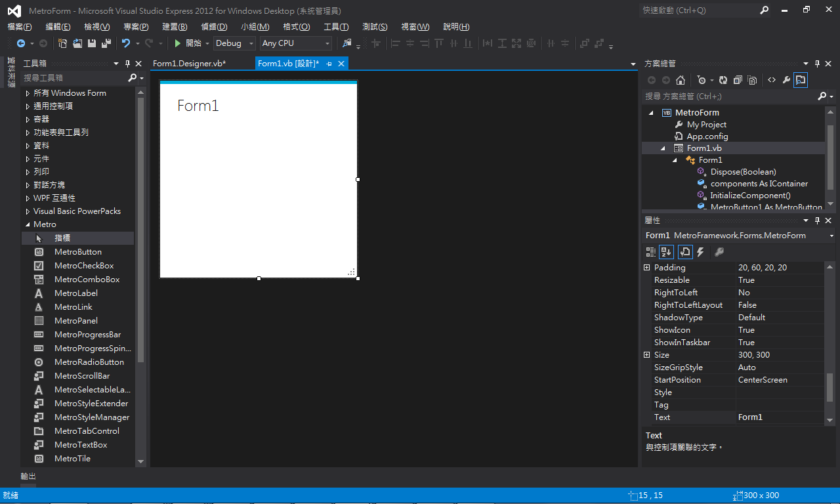Switch to the Form1.Designer.vb tab
This screenshot has height=504, width=840.
pyautogui.click(x=189, y=64)
